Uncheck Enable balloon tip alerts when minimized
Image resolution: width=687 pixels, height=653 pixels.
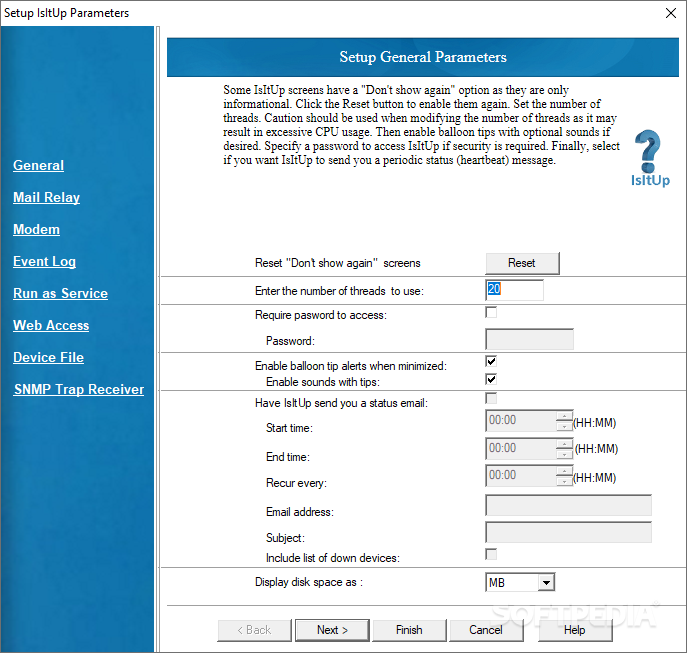pyautogui.click(x=491, y=361)
